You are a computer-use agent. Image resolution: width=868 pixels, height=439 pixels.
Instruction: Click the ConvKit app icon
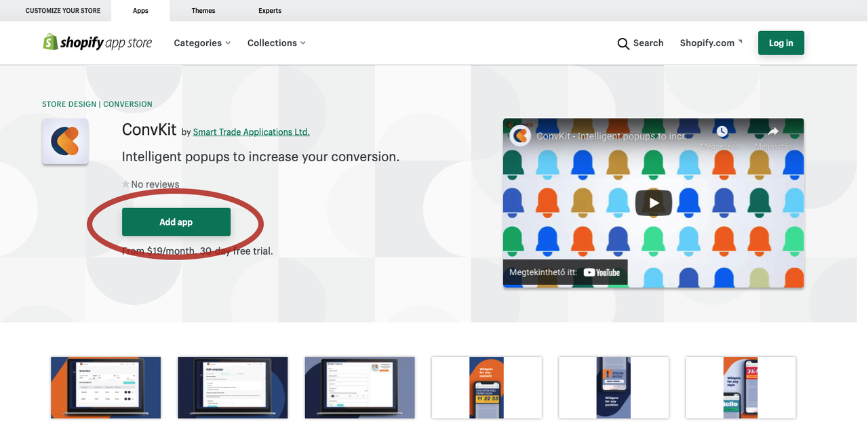tap(65, 142)
